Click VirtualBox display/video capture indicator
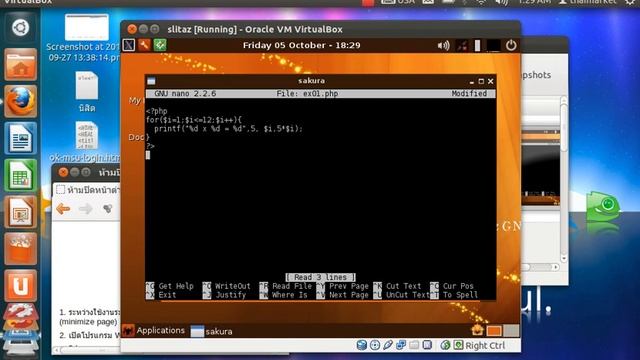The image size is (640, 360). click(x=427, y=345)
